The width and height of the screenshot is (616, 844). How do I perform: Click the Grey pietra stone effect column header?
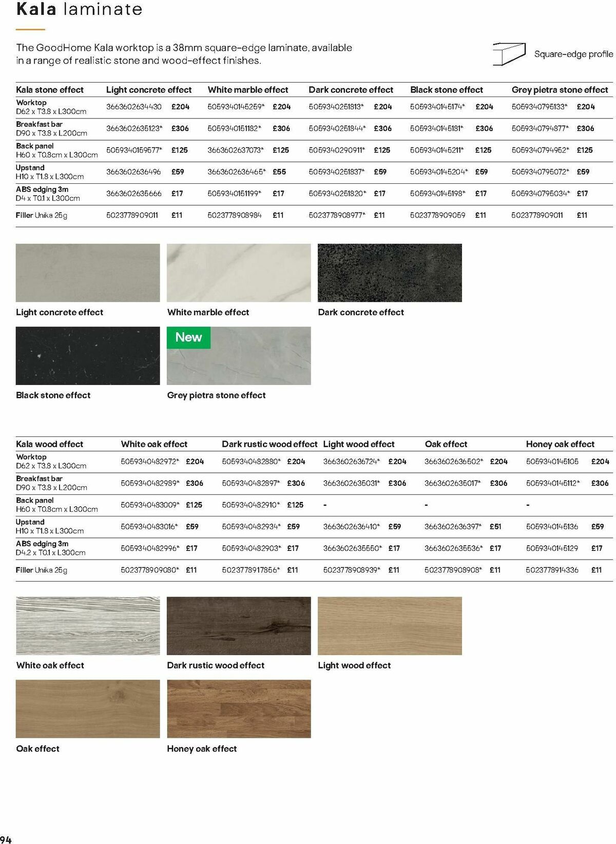tap(560, 90)
